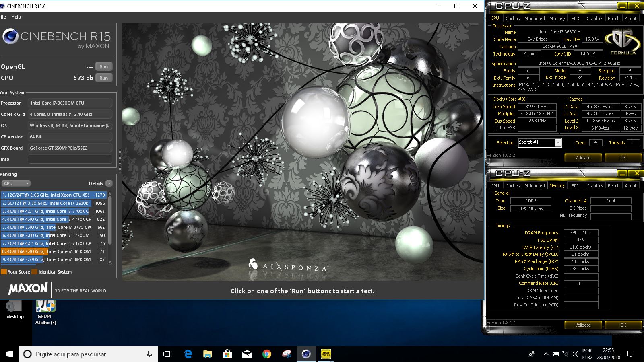Switch to CPU-Z taskbar icon
644x362 pixels.
click(x=326, y=354)
